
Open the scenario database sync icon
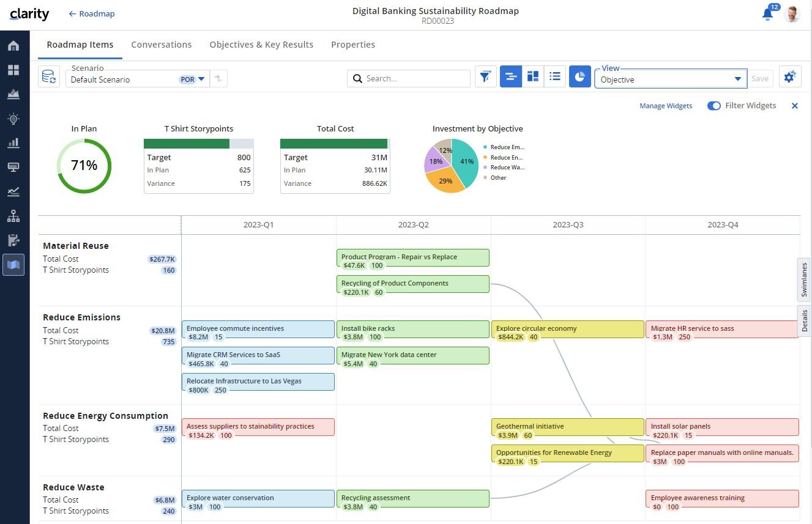coord(49,77)
